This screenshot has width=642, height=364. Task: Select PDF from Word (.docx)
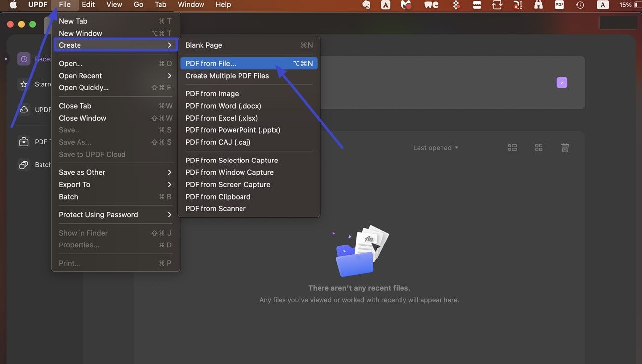pos(223,106)
